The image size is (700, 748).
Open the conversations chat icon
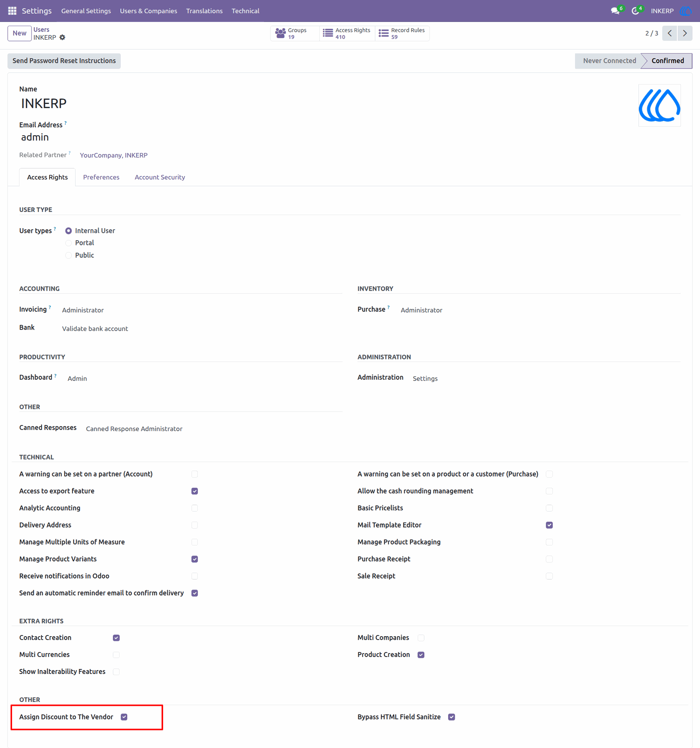click(x=615, y=11)
